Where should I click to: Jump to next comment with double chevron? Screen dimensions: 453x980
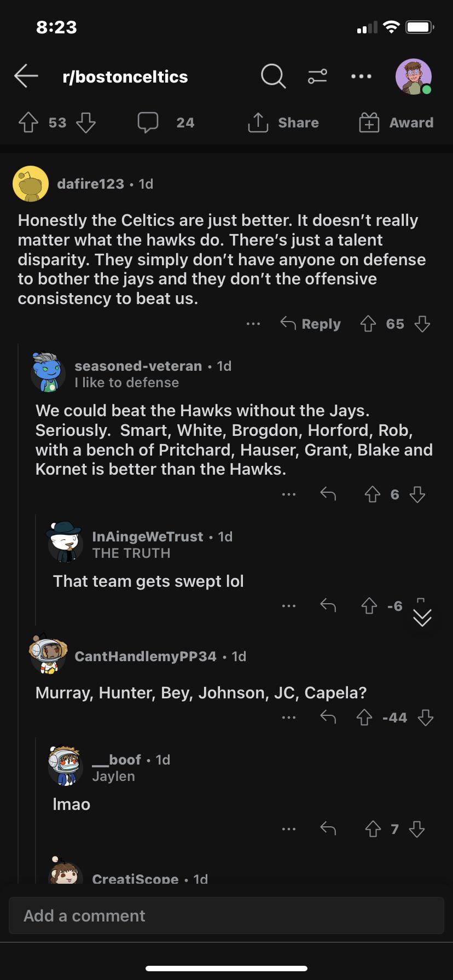[x=422, y=617]
